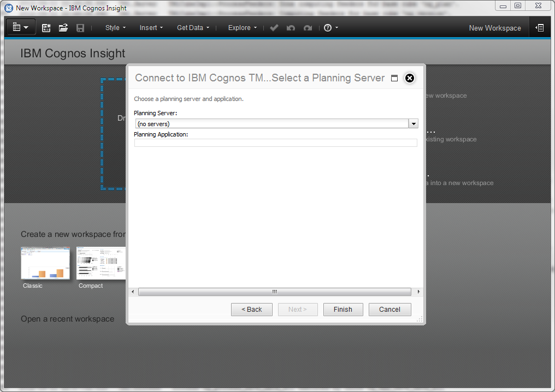The height and width of the screenshot is (392, 555).
Task: Click the New workspace toolbar icon
Action: 46,28
